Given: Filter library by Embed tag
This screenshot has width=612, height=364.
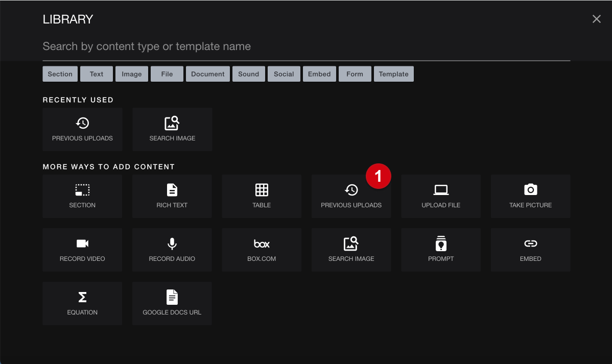Looking at the screenshot, I should coord(319,74).
